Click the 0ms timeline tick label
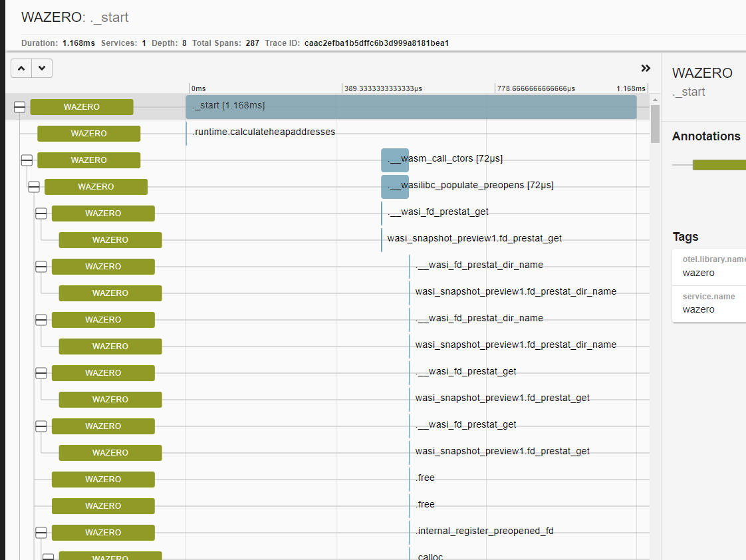 coord(198,88)
